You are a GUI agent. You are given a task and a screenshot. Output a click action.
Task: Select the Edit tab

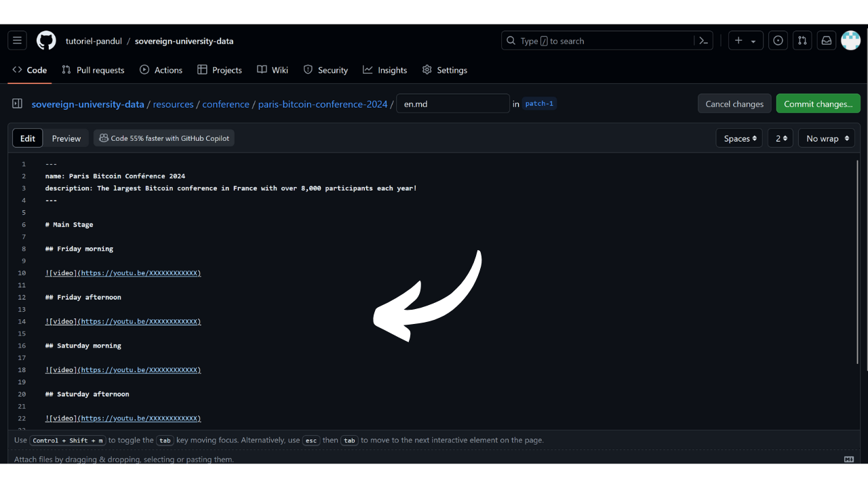[28, 138]
